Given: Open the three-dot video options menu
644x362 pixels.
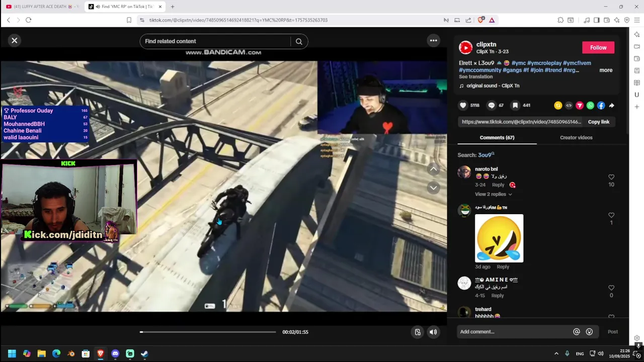Looking at the screenshot, I should tap(433, 41).
